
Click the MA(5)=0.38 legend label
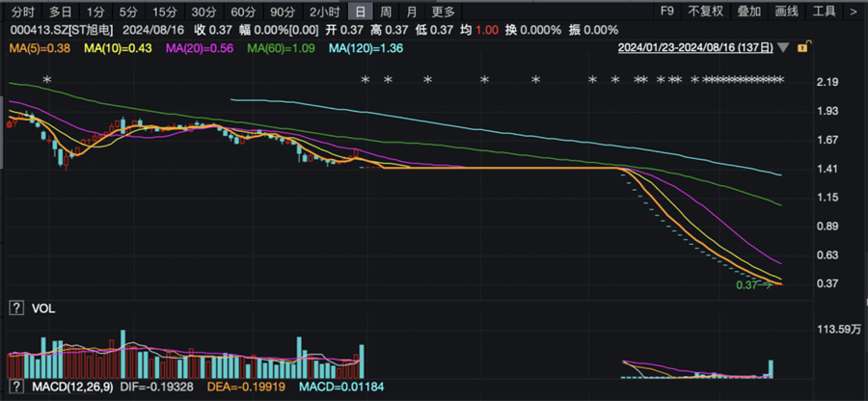(39, 48)
